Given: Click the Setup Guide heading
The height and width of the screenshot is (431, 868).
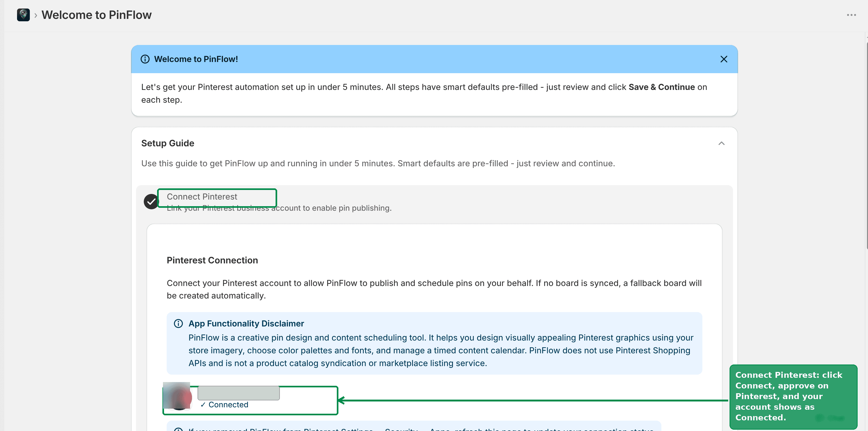Looking at the screenshot, I should coord(168,143).
